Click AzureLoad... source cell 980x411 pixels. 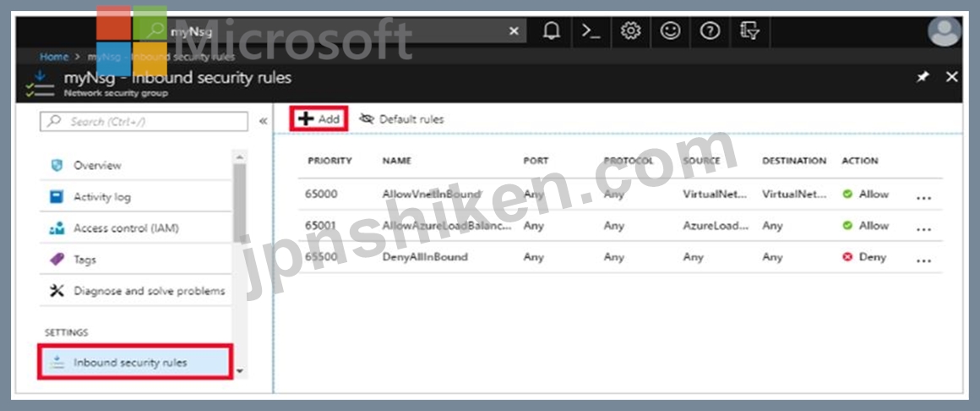716,225
